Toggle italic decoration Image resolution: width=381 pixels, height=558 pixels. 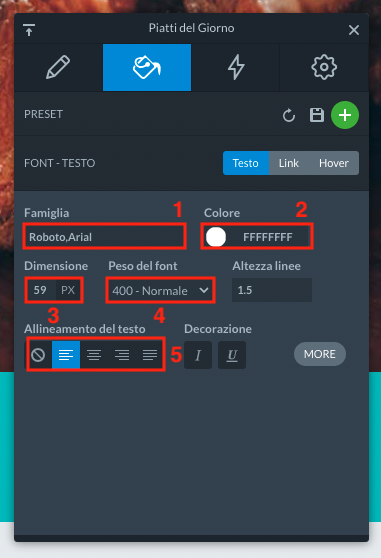point(198,355)
